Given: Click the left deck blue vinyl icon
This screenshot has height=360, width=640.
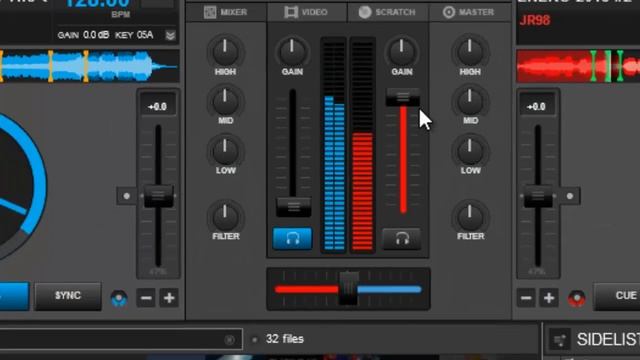Looking at the screenshot, I should click(x=119, y=298).
